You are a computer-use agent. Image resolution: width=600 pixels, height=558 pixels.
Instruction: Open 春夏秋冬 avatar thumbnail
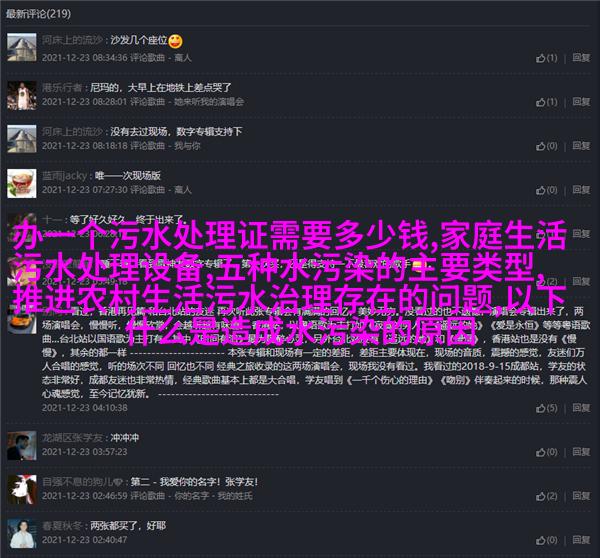[22, 534]
